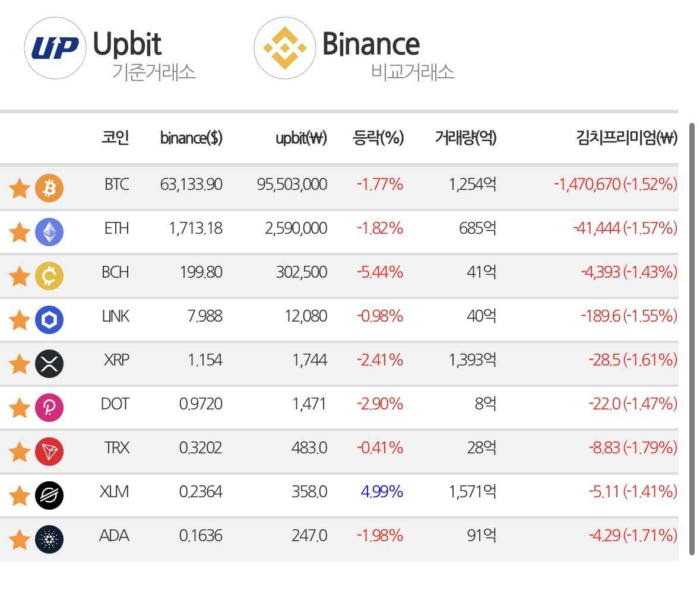The width and height of the screenshot is (700, 591).
Task: Sort by 거래량(억) column header
Action: tap(465, 138)
